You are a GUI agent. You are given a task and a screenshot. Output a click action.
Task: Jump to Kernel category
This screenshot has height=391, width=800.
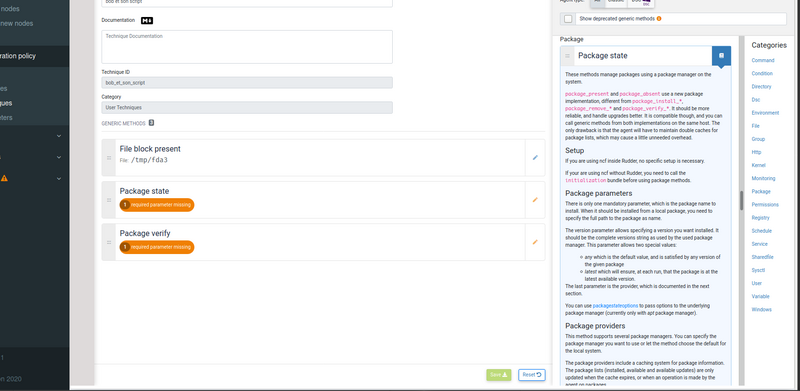pyautogui.click(x=758, y=165)
